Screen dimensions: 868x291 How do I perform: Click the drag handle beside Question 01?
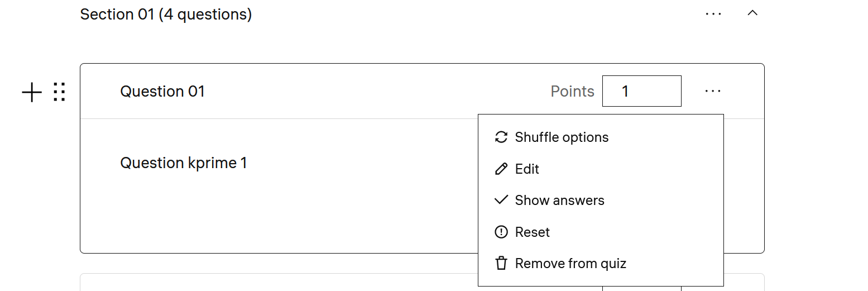point(59,92)
